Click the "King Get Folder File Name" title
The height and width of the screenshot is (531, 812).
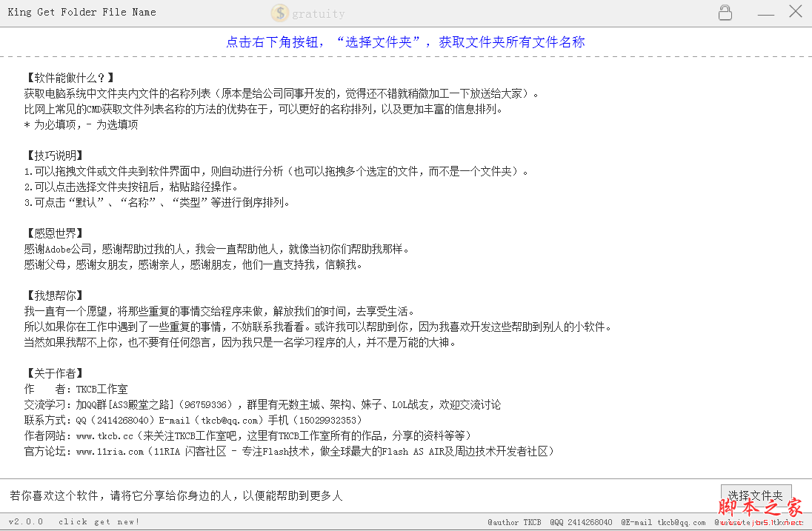[81, 13]
